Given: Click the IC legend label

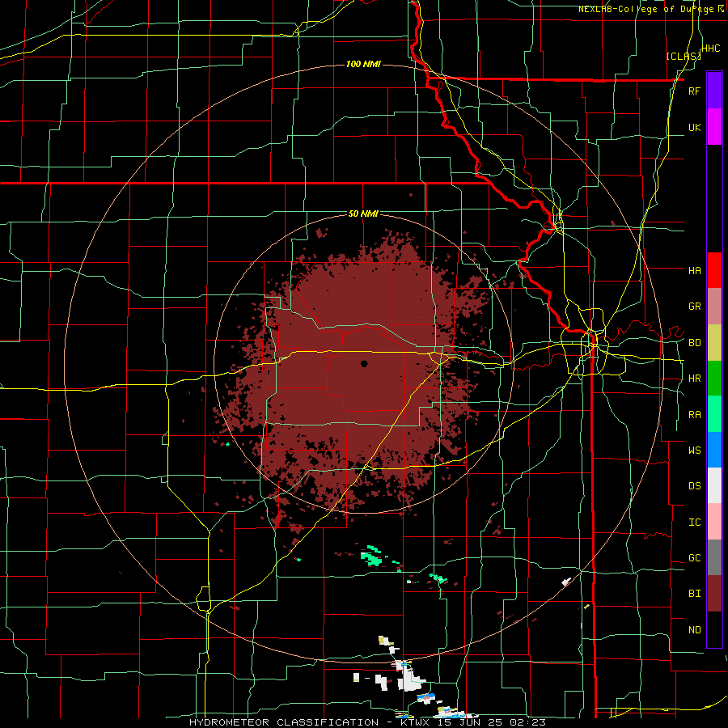Looking at the screenshot, I should (x=694, y=523).
